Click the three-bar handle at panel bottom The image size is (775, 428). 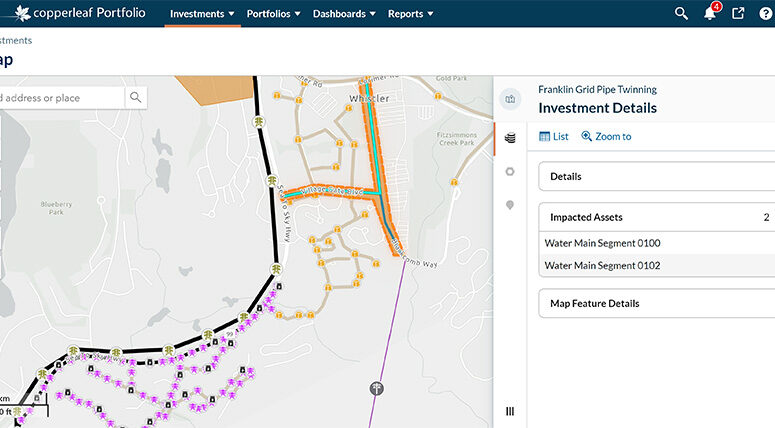tap(510, 411)
